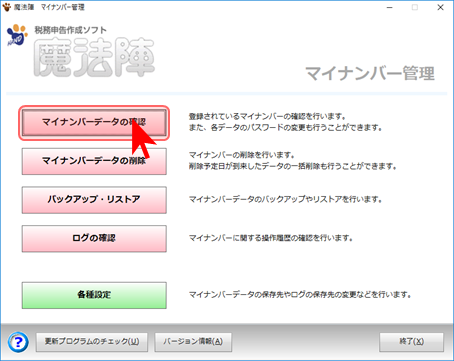454x361 pixels.
Task: Open マイナンバーデータの確認
Action: 94,123
